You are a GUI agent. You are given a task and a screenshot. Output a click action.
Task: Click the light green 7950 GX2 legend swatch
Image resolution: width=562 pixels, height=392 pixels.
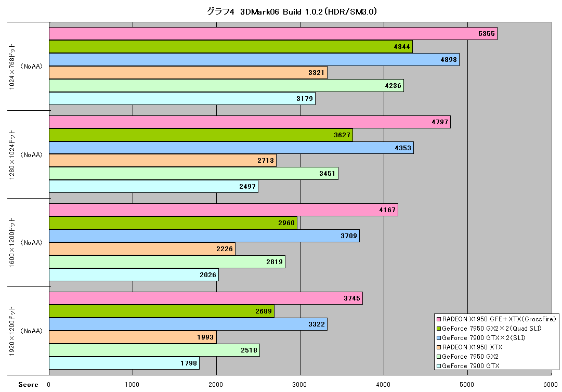click(438, 357)
